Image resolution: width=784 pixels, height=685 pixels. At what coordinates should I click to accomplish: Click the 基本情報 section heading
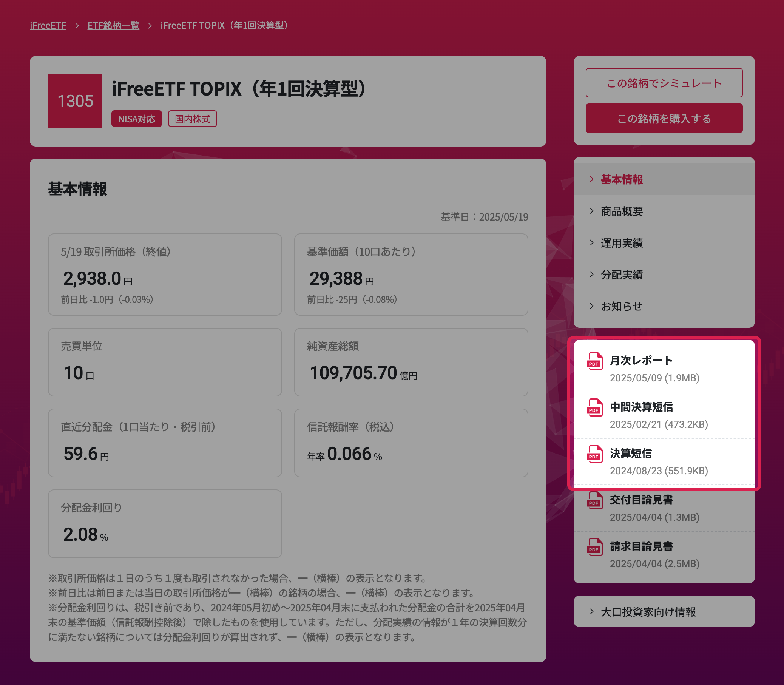[x=77, y=189]
